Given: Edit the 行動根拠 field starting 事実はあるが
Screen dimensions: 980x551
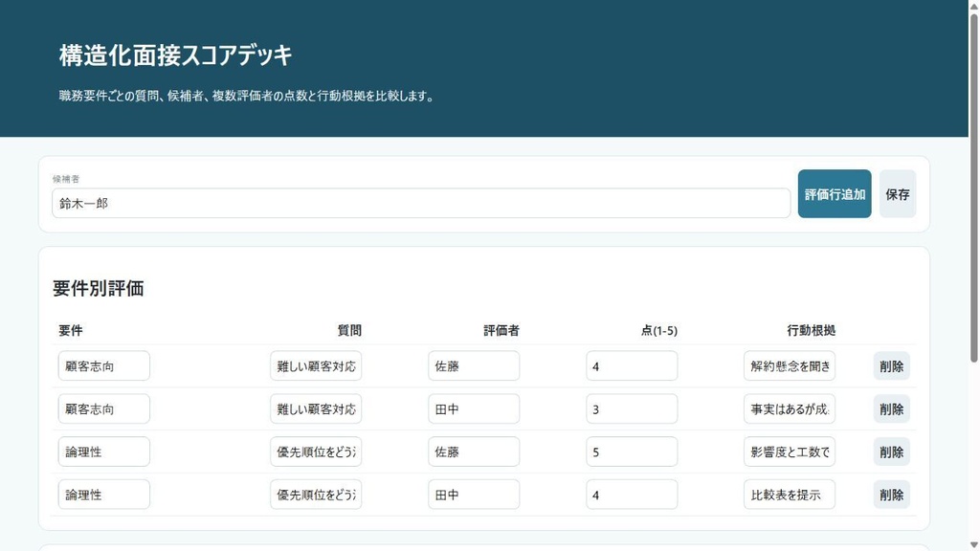Looking at the screenshot, I should tap(790, 409).
